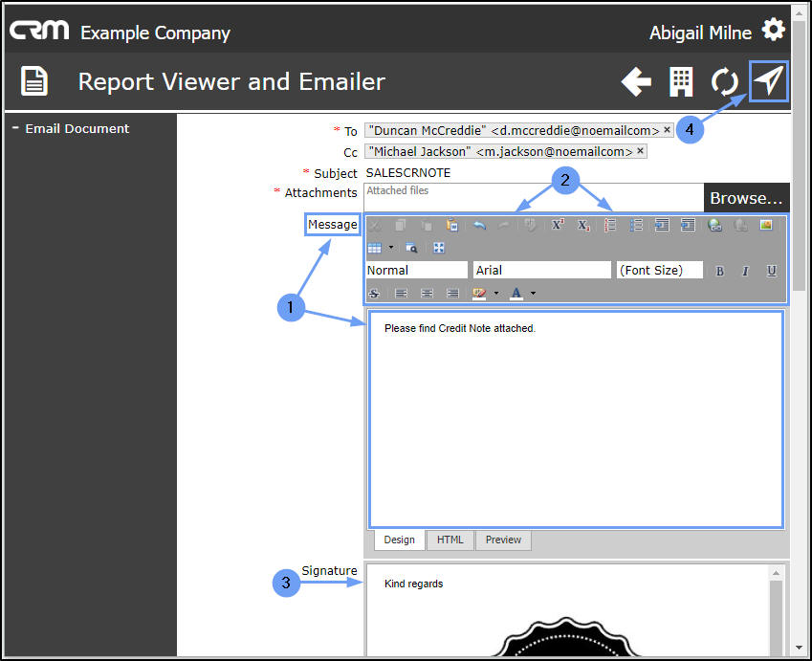
Task: Toggle bold formatting
Action: coord(719,271)
